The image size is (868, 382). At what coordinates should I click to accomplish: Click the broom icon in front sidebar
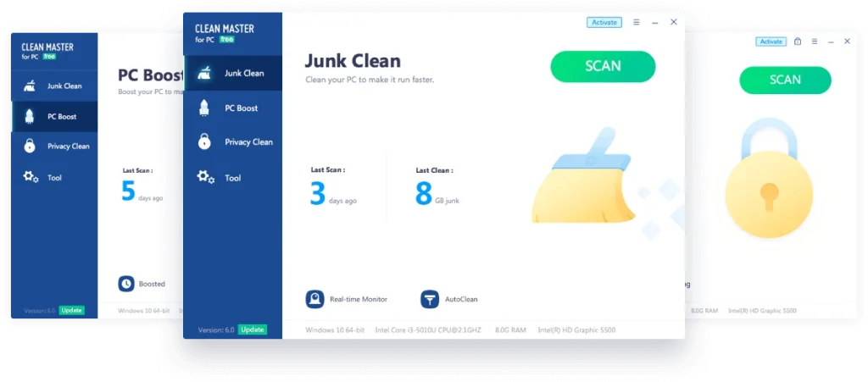pyautogui.click(x=204, y=73)
